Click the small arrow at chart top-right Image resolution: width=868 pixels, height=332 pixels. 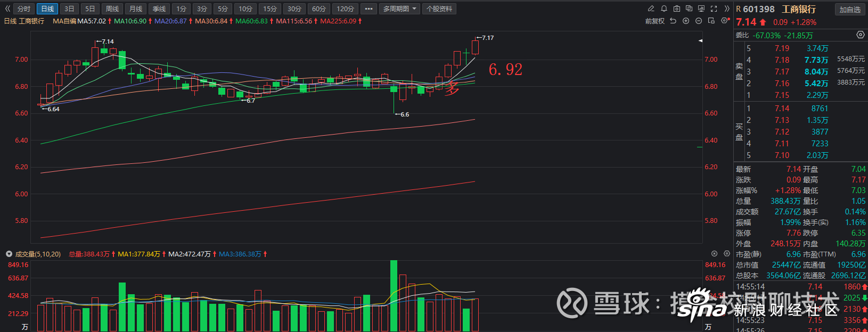[x=700, y=40]
